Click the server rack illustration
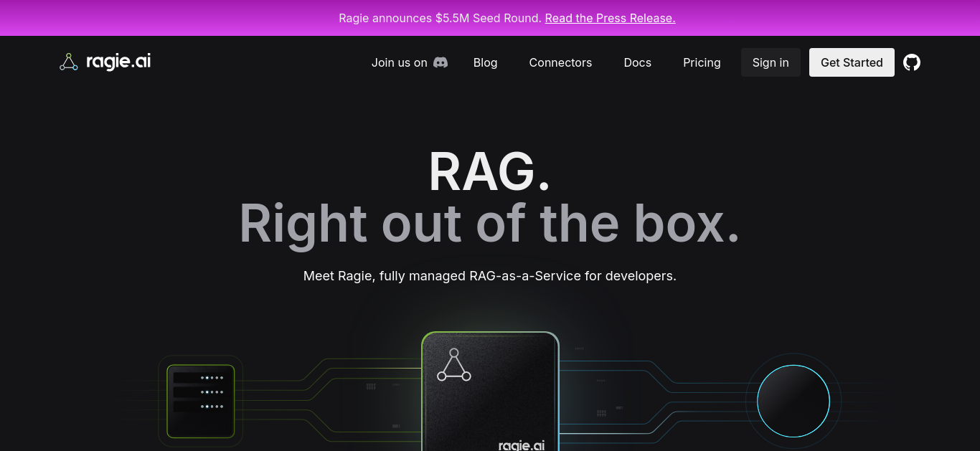The image size is (980, 451). (x=201, y=402)
